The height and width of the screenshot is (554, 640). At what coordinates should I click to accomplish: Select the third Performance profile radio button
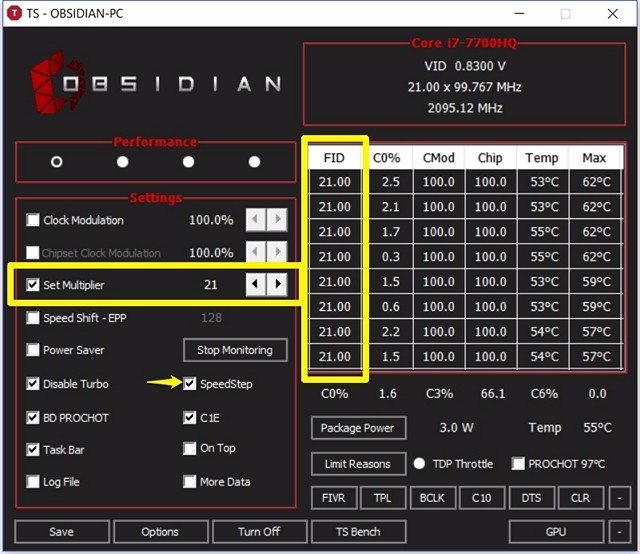188,162
